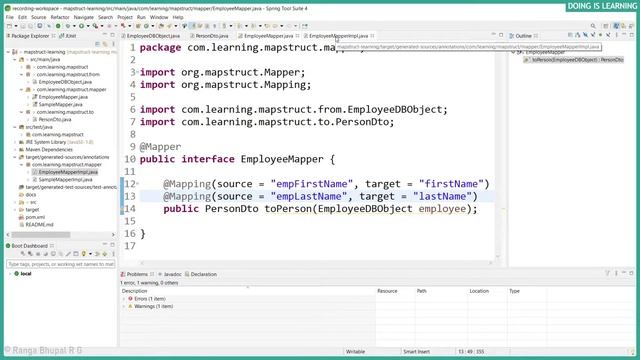Click the Maven Dependencies library icon
The image size is (640, 360).
pyautogui.click(x=21, y=149)
